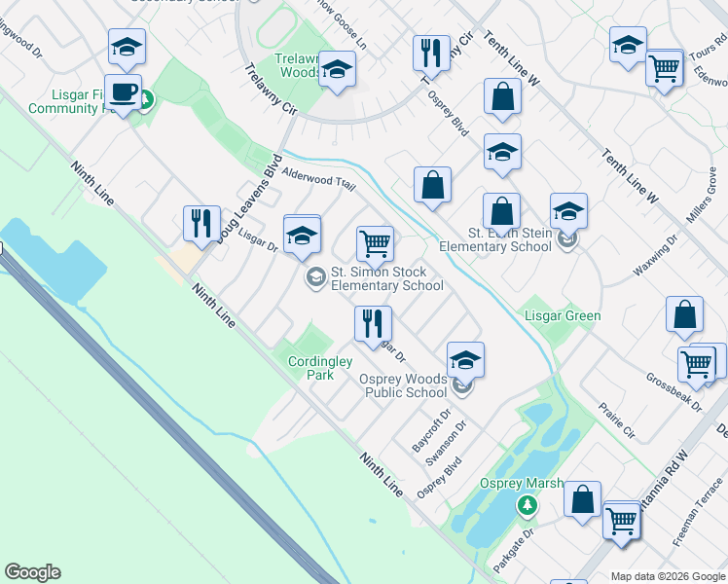Open shopping bag marker above St. Edith Stein label

(x=501, y=212)
